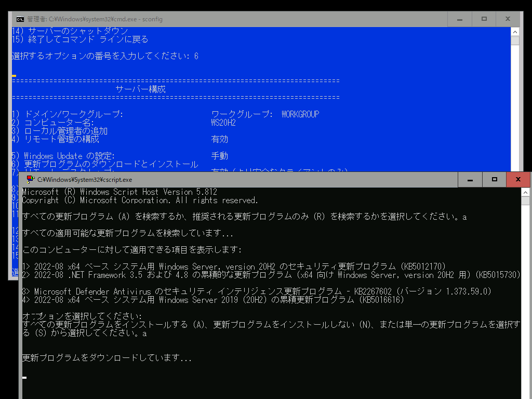Click the scroll up arrow in sconfig window
This screenshot has width=532, height=399.
(515, 31)
